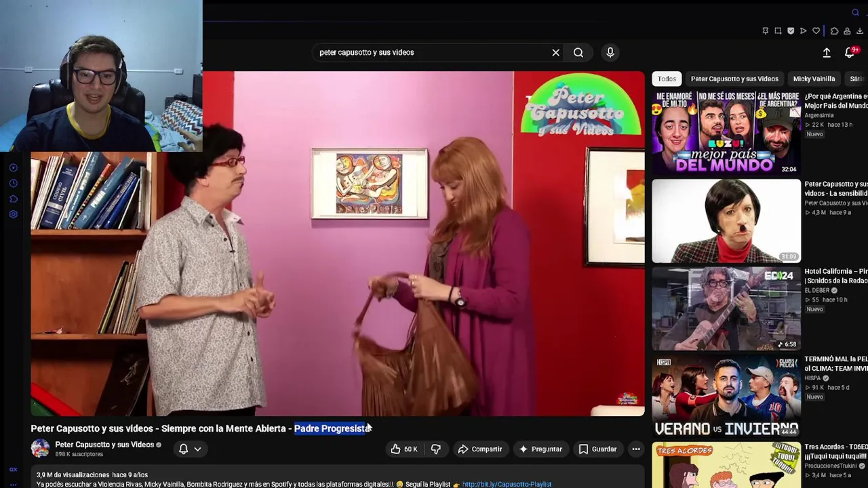Click the Compartir share button
The height and width of the screenshot is (488, 868).
pos(480,449)
